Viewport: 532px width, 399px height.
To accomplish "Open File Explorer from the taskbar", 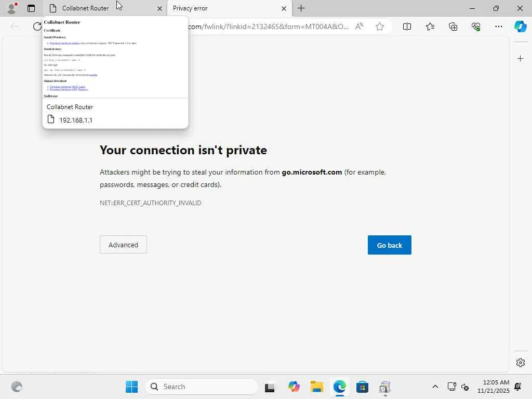I will pos(316,387).
